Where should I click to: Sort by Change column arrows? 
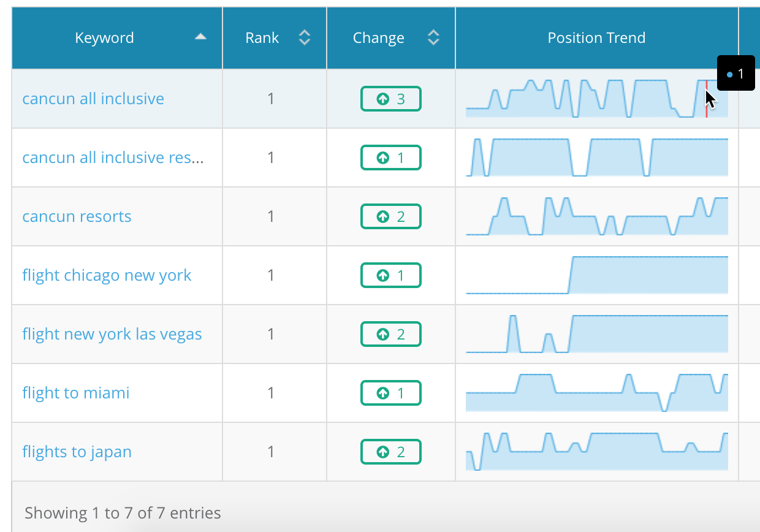point(433,38)
